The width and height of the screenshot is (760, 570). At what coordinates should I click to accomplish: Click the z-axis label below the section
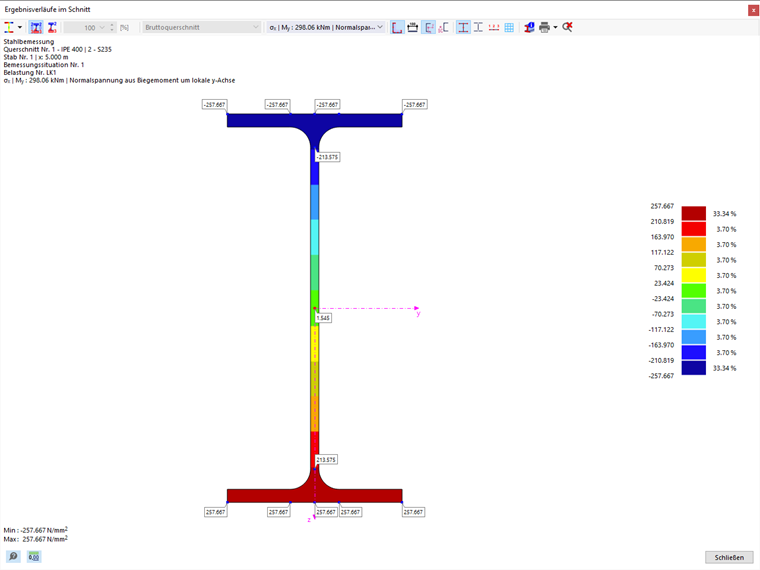(x=309, y=520)
